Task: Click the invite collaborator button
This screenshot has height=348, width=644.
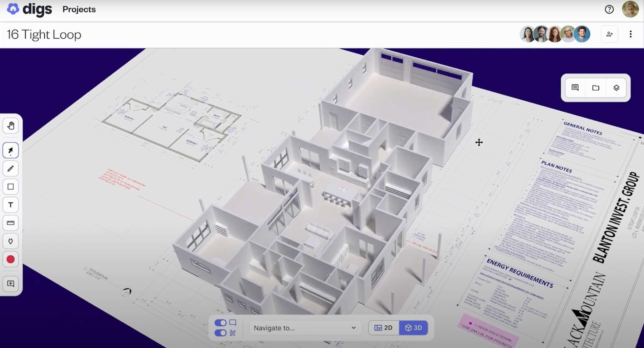Action: coord(609,34)
